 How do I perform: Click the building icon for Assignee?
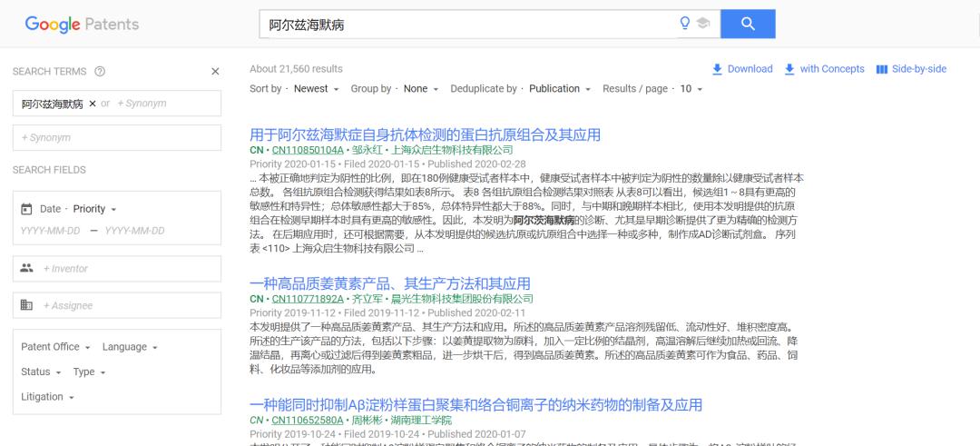[x=26, y=305]
